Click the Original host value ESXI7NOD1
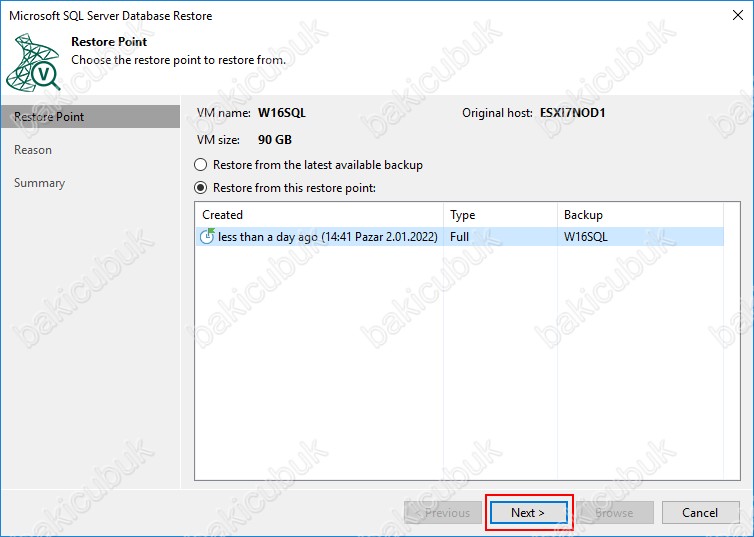The height and width of the screenshot is (537, 754). coord(572,113)
